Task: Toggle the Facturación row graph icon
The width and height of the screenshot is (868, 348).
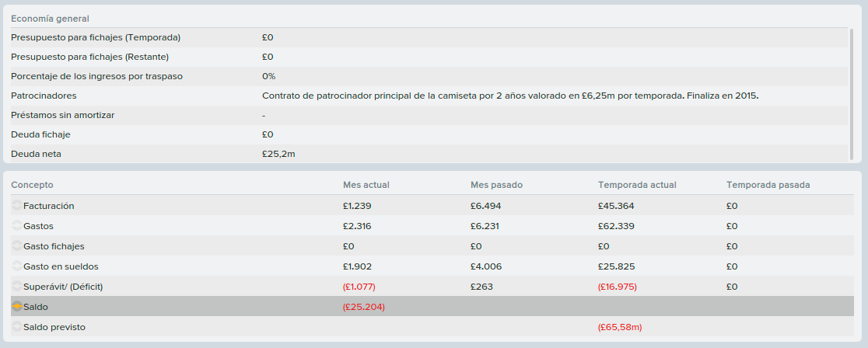Action: [16, 206]
